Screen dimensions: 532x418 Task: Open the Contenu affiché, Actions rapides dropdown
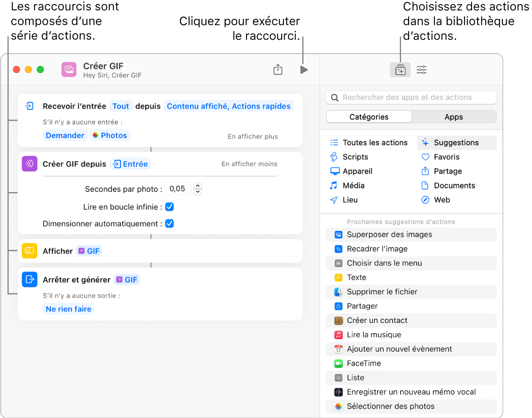coord(229,106)
